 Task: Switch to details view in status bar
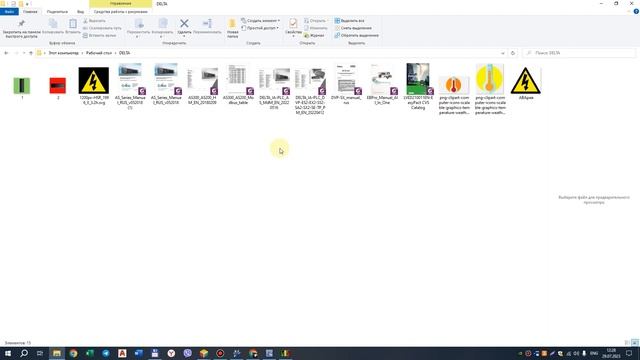[627, 343]
